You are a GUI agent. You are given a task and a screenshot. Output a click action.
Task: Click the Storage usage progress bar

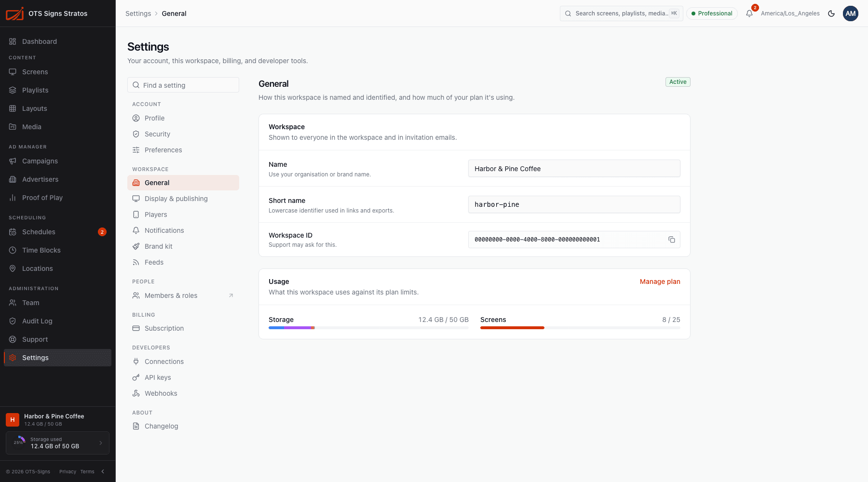pyautogui.click(x=368, y=328)
